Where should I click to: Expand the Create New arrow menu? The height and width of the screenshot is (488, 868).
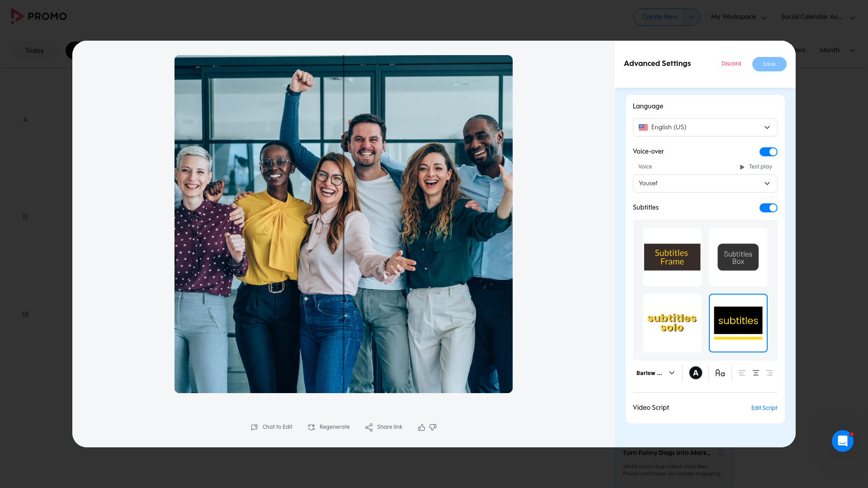pos(691,17)
